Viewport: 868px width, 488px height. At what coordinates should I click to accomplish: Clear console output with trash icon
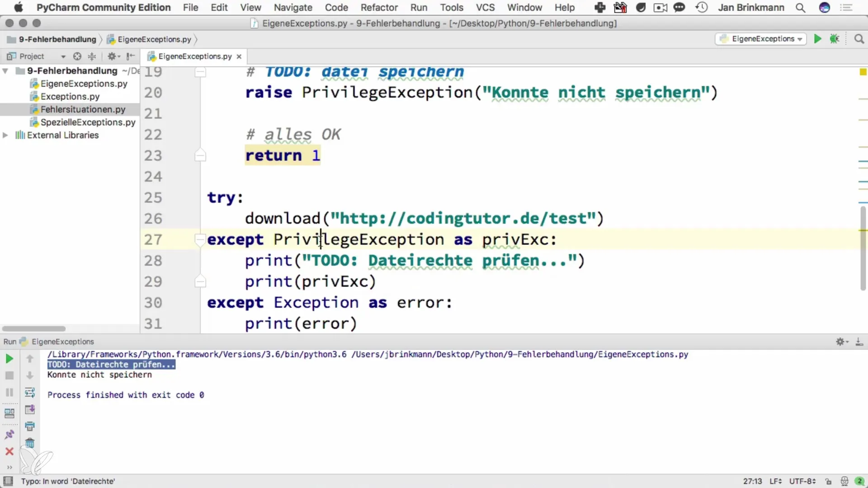pyautogui.click(x=30, y=443)
